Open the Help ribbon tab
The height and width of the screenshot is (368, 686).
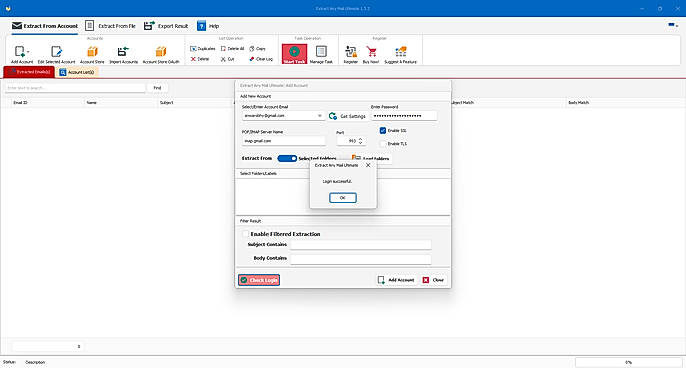click(x=208, y=26)
